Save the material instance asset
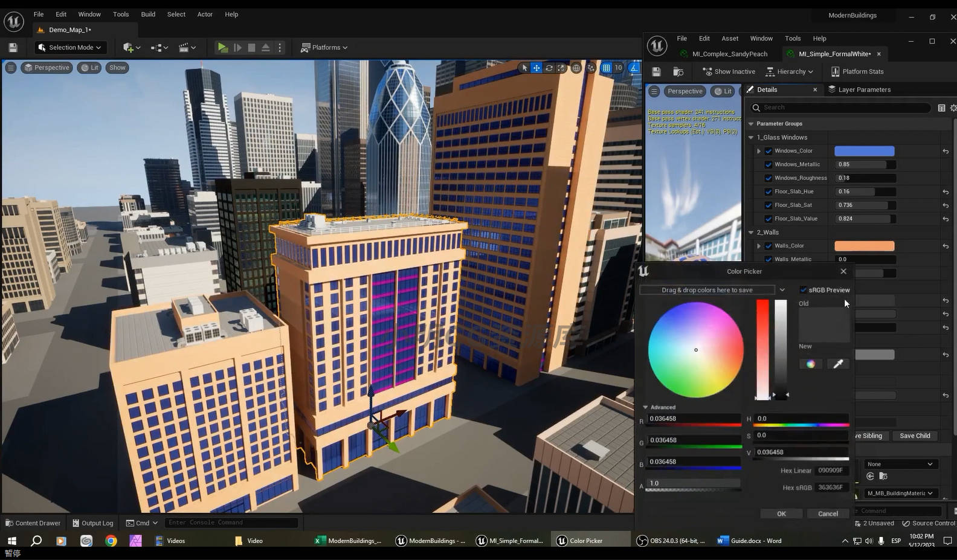The image size is (957, 560). (x=656, y=72)
